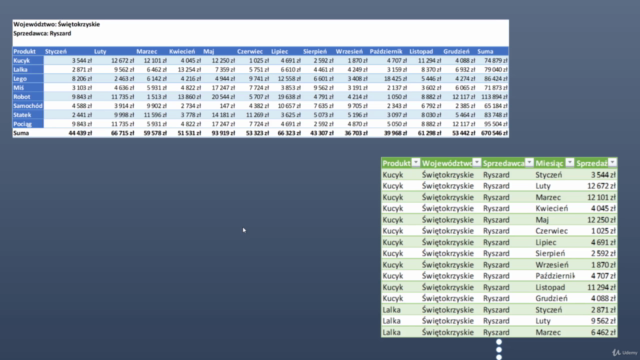Viewport: 640px width, 360px height.
Task: Open the Sprzedaż column filter dropdown
Action: [x=612, y=162]
